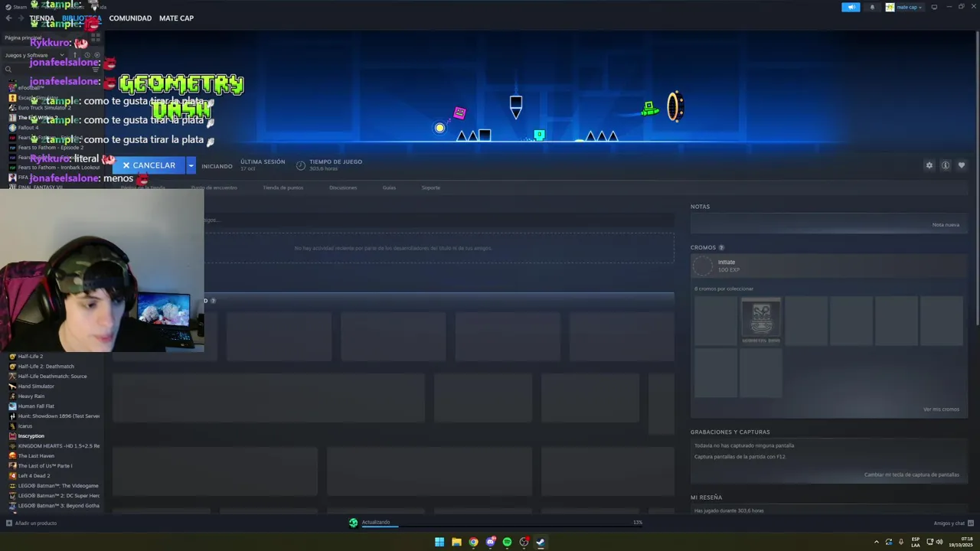Image resolution: width=980 pixels, height=551 pixels.
Task: Select Fallout 4 in library
Action: click(x=28, y=128)
